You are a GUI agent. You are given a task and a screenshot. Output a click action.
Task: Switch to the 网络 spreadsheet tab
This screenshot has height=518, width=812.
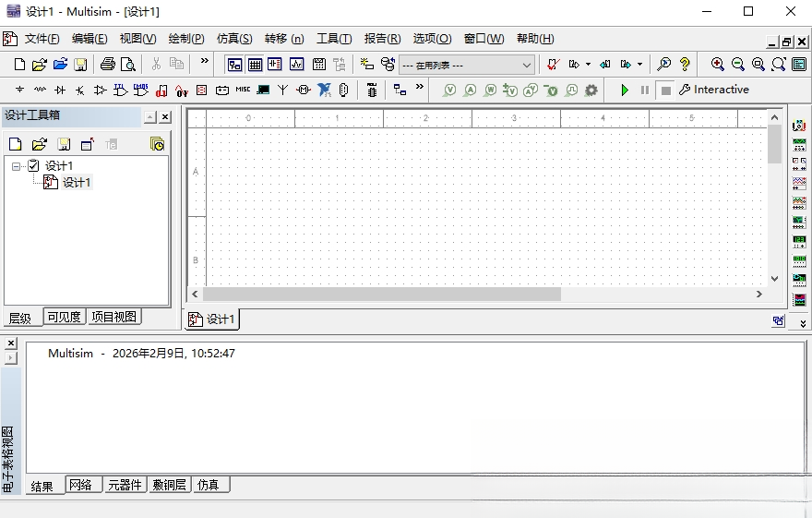[x=81, y=485]
